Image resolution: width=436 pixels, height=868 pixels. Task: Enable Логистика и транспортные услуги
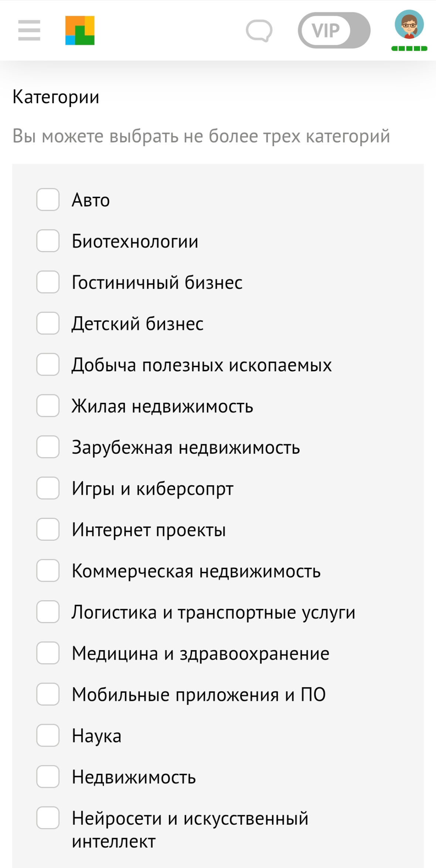[x=48, y=614]
